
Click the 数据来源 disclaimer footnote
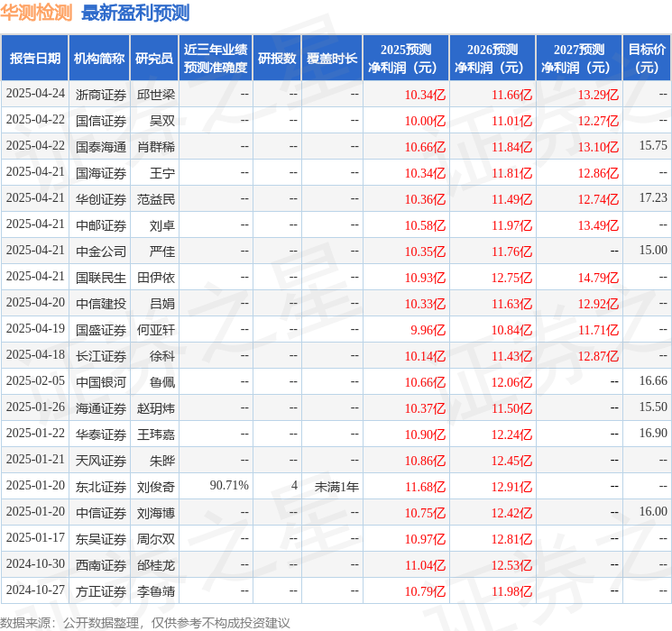(145, 623)
